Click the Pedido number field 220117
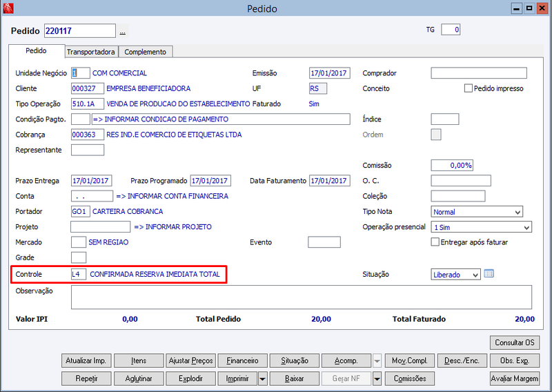 [x=80, y=31]
